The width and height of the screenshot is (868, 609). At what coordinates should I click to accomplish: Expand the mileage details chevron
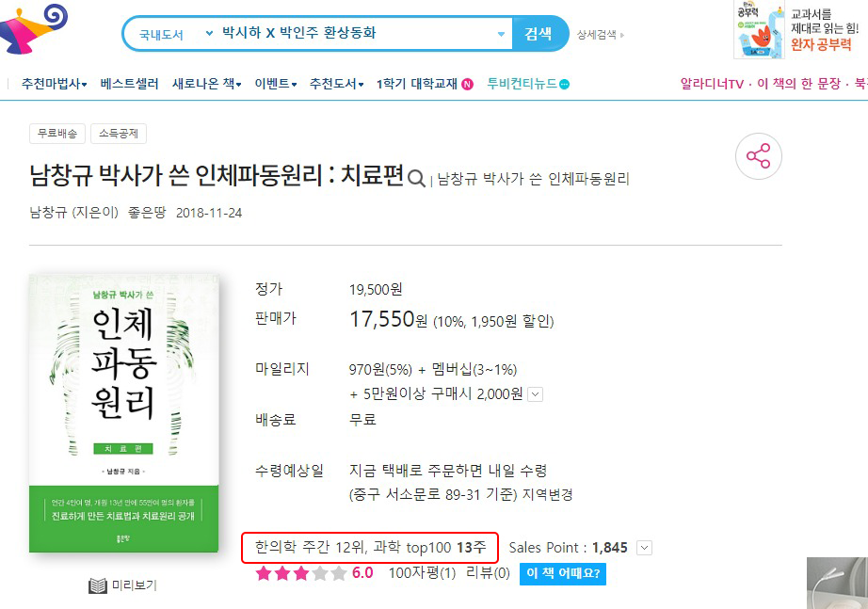pos(536,394)
